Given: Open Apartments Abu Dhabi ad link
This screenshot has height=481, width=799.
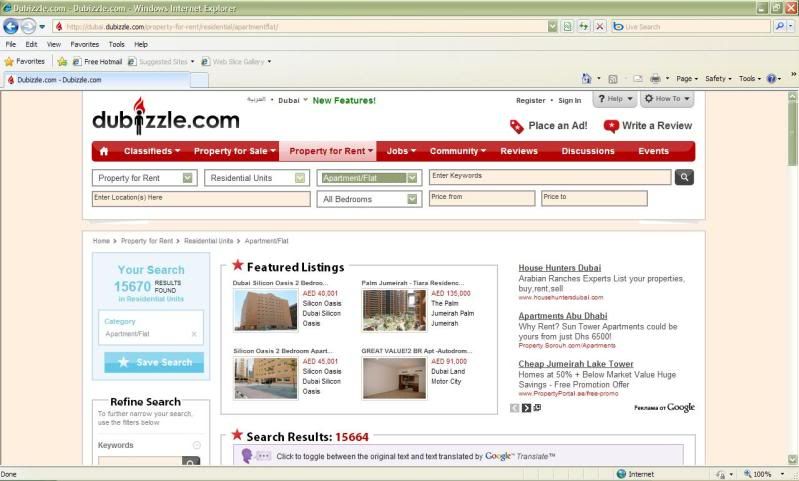Looking at the screenshot, I should click(563, 316).
